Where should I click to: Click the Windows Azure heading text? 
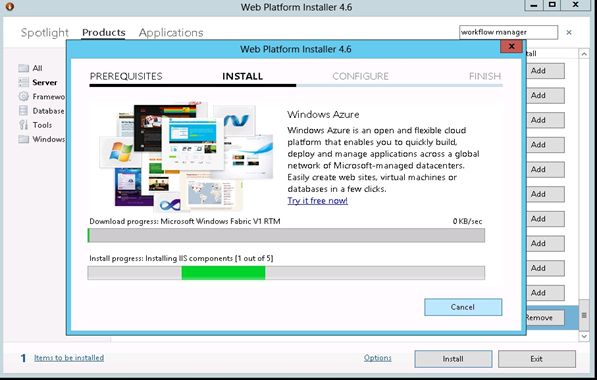coord(323,115)
